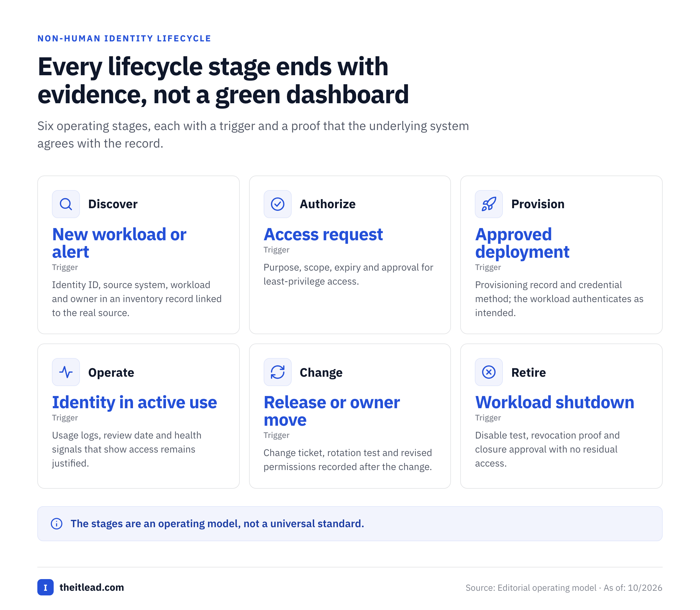Click the Operate description about usage logs
The height and width of the screenshot is (610, 700).
point(127,449)
